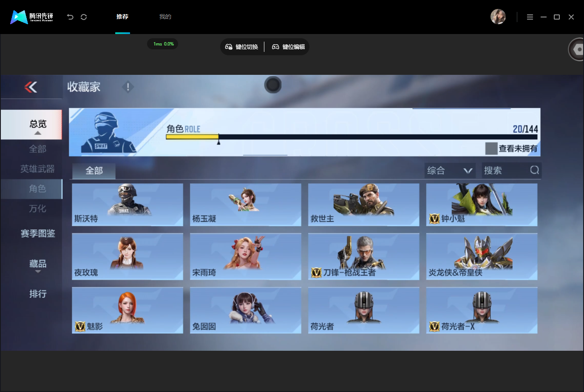Click the search magnifier icon
Image resolution: width=584 pixels, height=392 pixels.
[535, 170]
